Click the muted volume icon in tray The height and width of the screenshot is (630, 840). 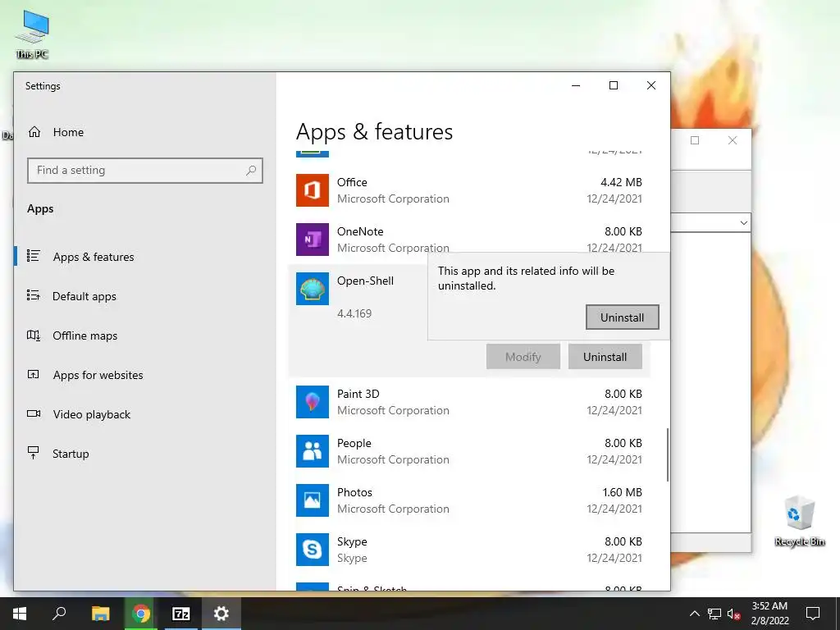734,614
